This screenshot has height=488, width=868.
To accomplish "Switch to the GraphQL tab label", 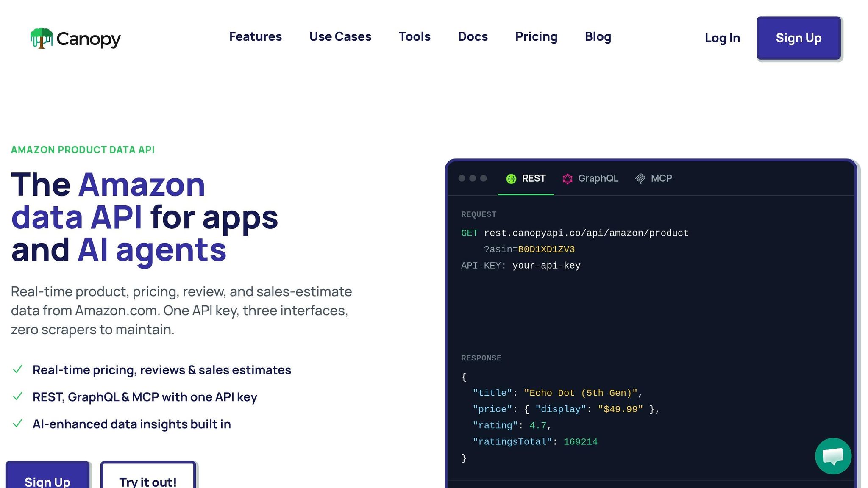I will (x=598, y=178).
